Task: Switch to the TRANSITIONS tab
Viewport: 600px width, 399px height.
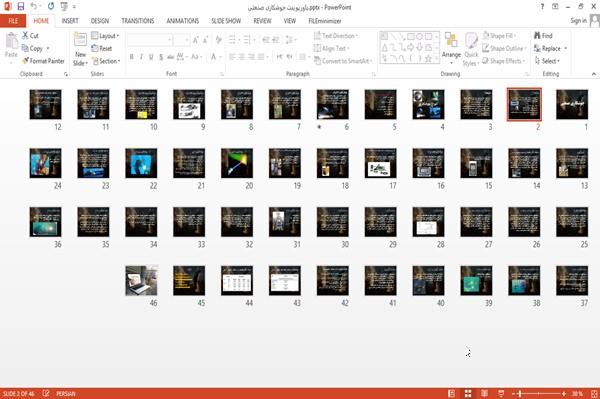Action: tap(138, 21)
